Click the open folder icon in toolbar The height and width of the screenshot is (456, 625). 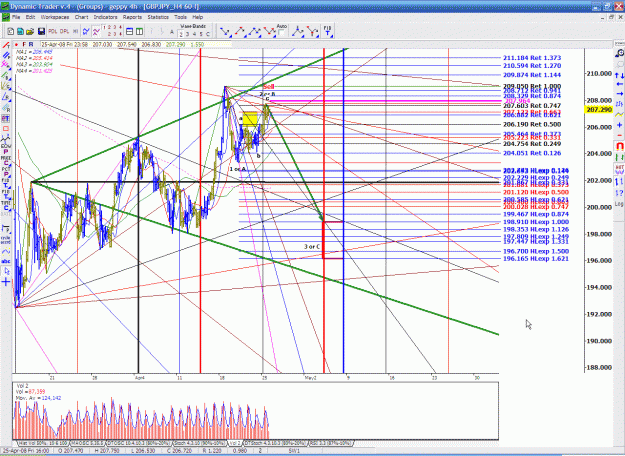(30, 31)
